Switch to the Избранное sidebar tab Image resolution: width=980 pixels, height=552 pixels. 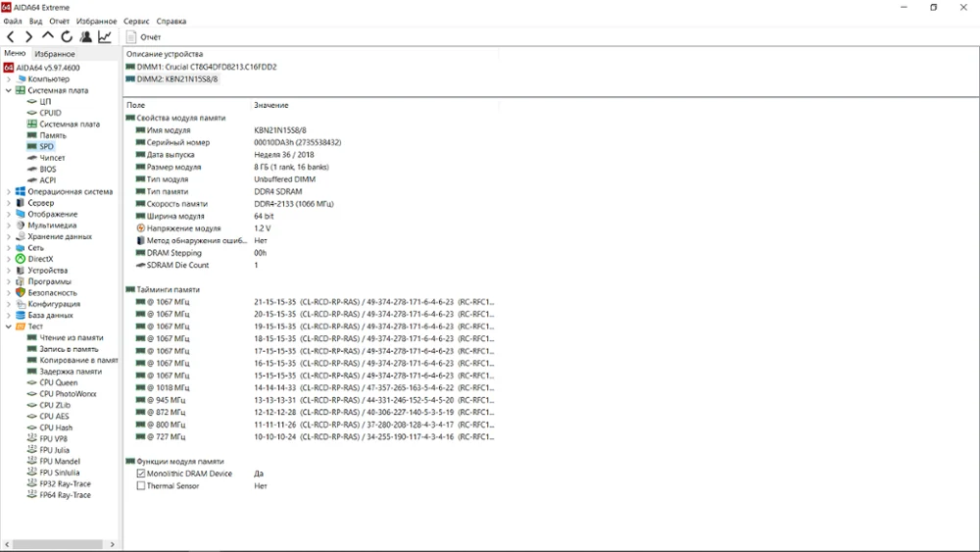[x=54, y=54]
